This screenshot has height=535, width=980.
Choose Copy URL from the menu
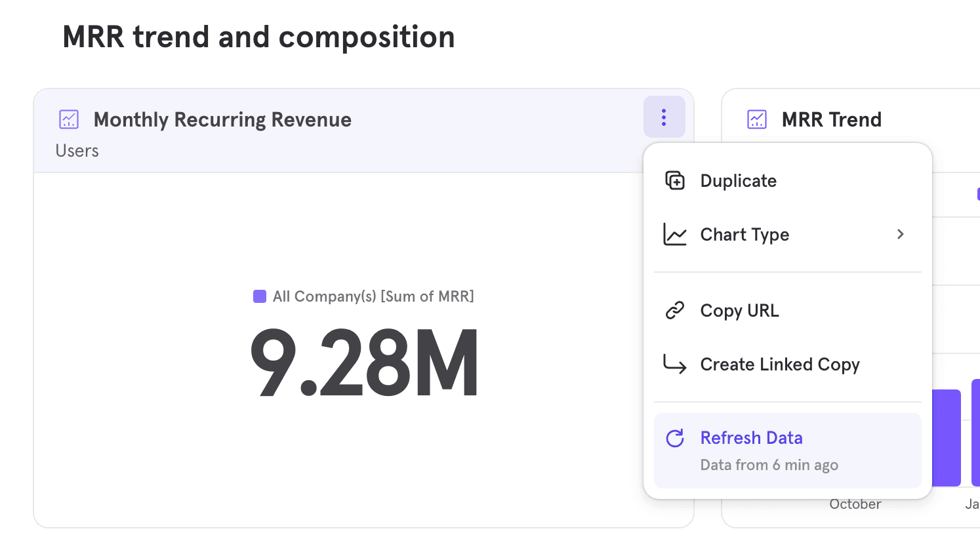click(739, 310)
